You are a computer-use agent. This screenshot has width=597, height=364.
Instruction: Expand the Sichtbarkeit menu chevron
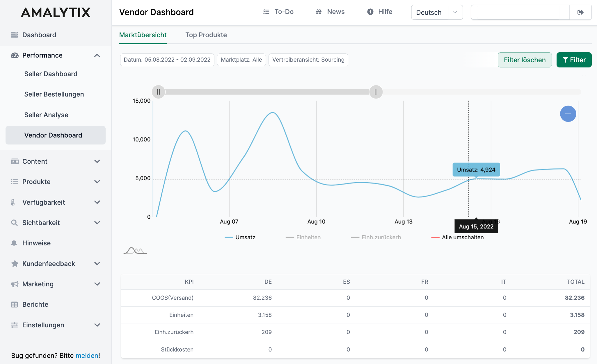click(97, 223)
